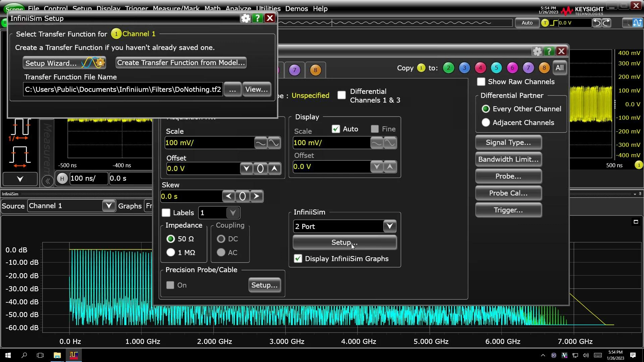This screenshot has width=644, height=362.
Task: Open Channel dialog settings gear icon
Action: [537, 51]
